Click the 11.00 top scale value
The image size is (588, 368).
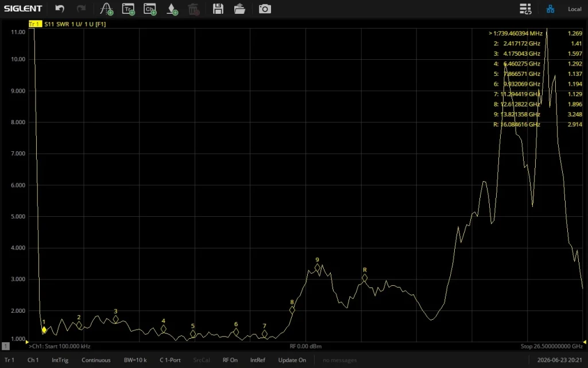point(18,32)
